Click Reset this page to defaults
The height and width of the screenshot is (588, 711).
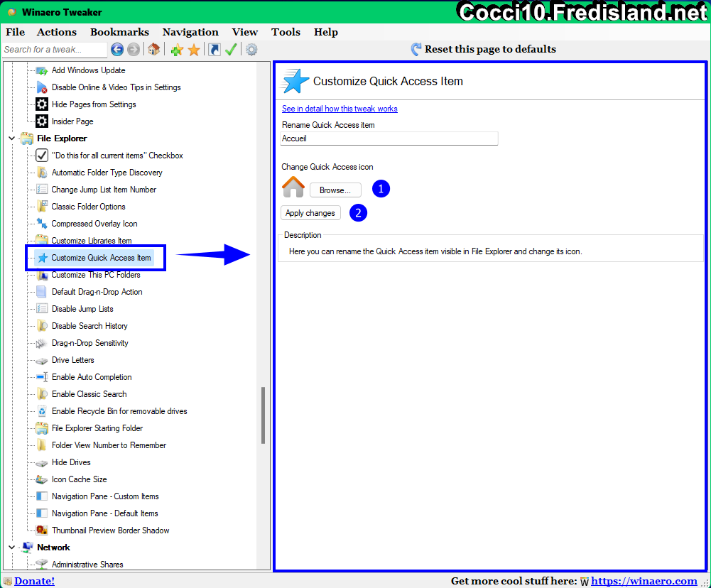[x=490, y=49]
